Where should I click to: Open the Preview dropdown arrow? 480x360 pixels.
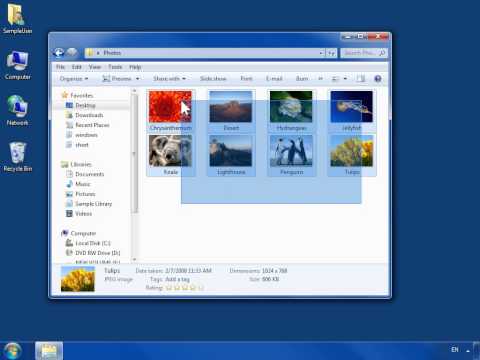137,79
